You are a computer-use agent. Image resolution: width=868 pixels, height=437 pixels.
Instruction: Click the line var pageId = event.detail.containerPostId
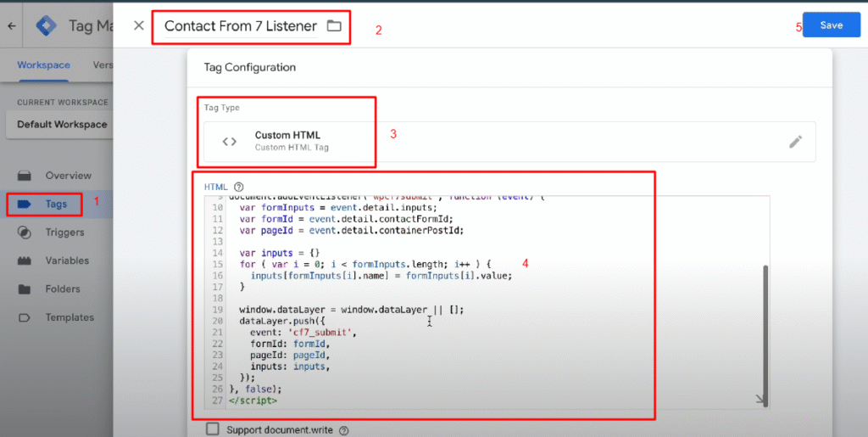click(x=352, y=231)
